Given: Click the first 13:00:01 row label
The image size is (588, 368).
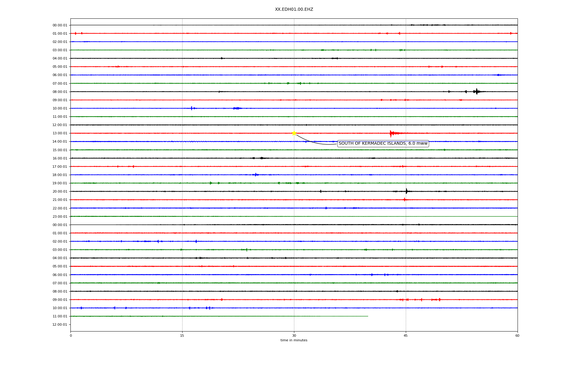Looking at the screenshot, I should pyautogui.click(x=60, y=133).
